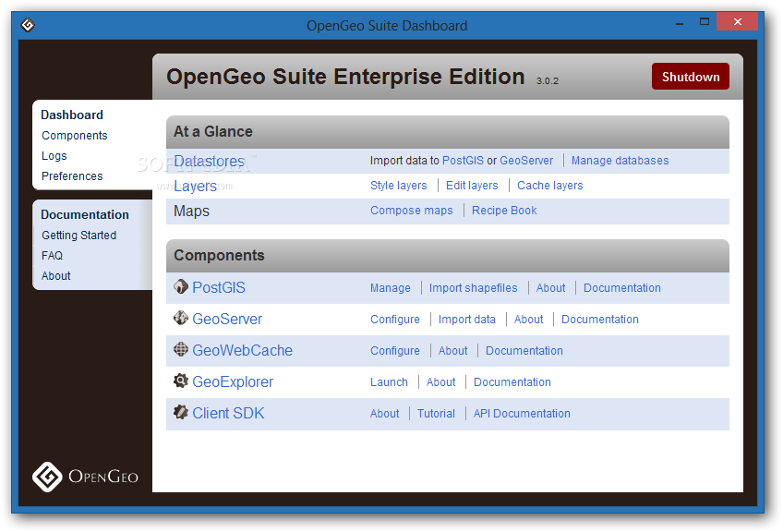Click the GeoExplorer gear icon
This screenshot has width=783, height=532.
[180, 381]
